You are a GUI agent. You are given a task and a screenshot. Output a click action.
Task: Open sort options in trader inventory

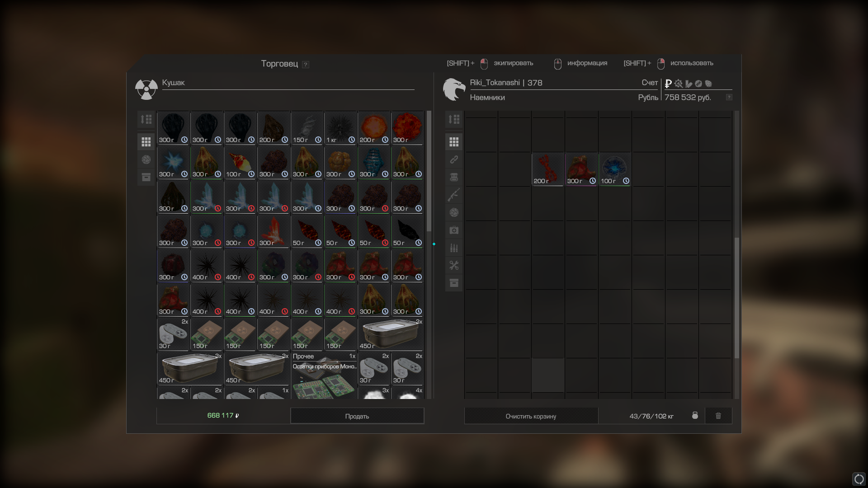click(x=146, y=119)
